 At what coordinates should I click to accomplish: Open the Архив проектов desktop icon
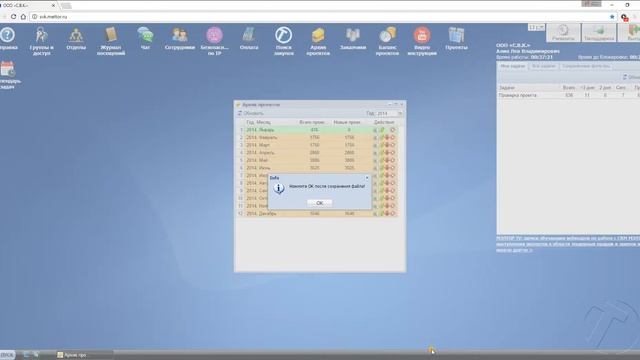tap(318, 41)
